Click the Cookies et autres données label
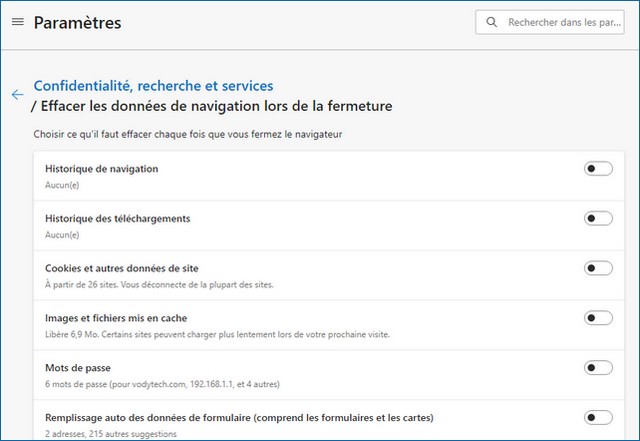 122,268
